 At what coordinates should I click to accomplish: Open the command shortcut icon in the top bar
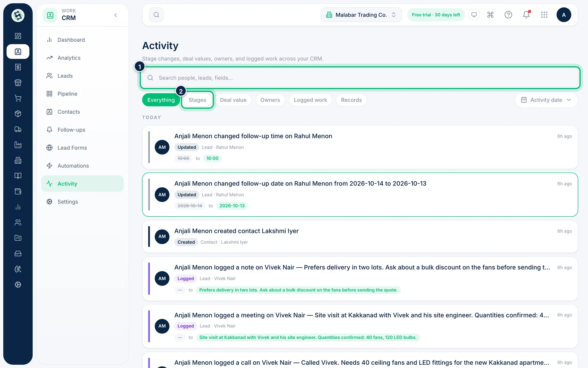point(490,15)
